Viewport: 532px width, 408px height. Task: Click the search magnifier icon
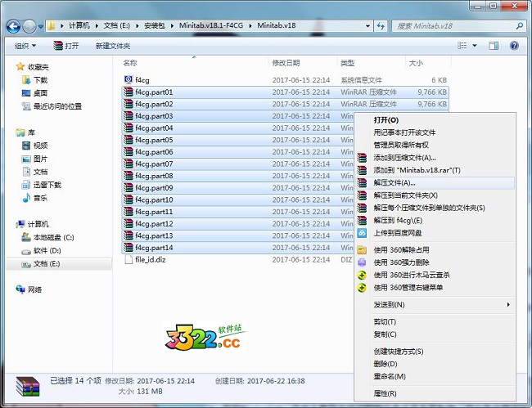519,25
